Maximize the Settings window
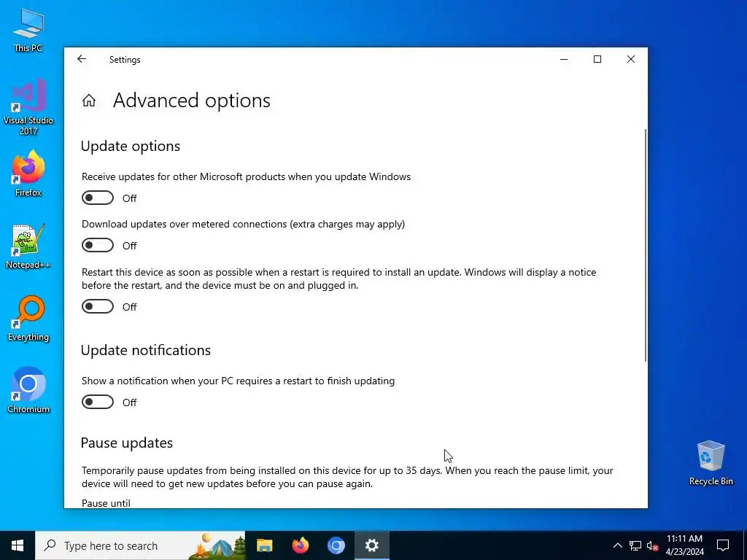Viewport: 747px width, 560px height. tap(597, 59)
